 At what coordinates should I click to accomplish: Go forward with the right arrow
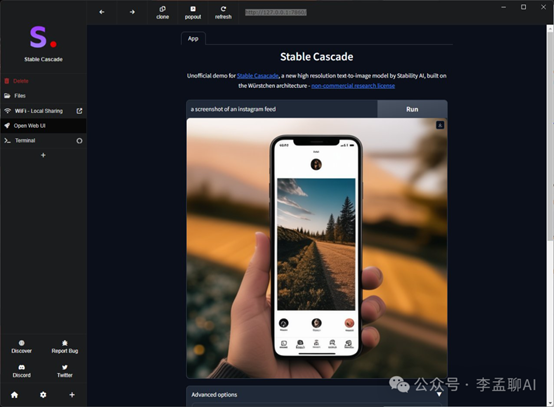(132, 12)
